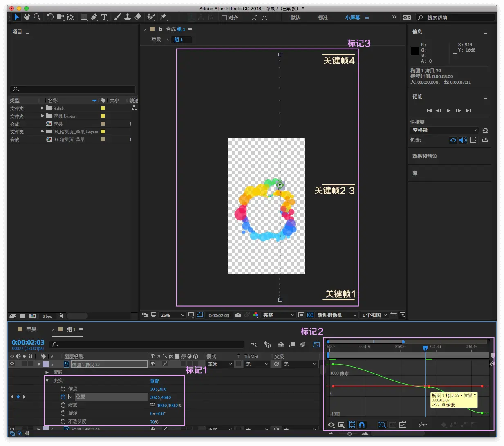This screenshot has width=504, height=446.
Task: Activate the Horizontal Type tool
Action: 104,17
